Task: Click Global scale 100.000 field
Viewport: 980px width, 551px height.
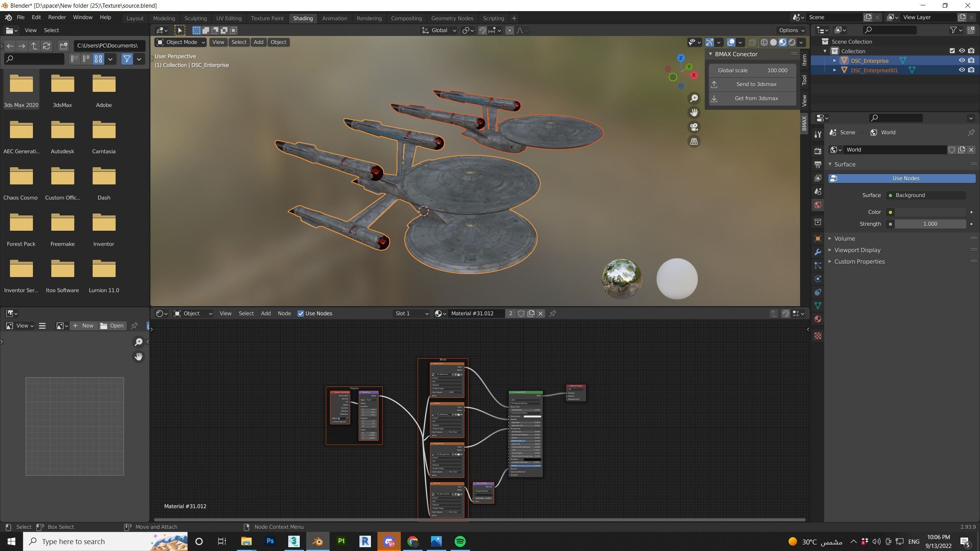Action: tap(752, 70)
